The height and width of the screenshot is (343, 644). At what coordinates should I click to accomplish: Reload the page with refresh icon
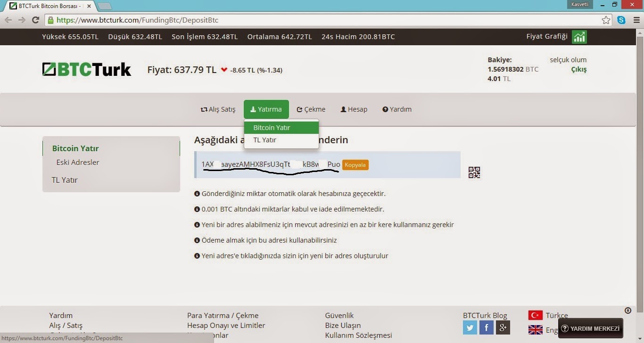pos(35,20)
